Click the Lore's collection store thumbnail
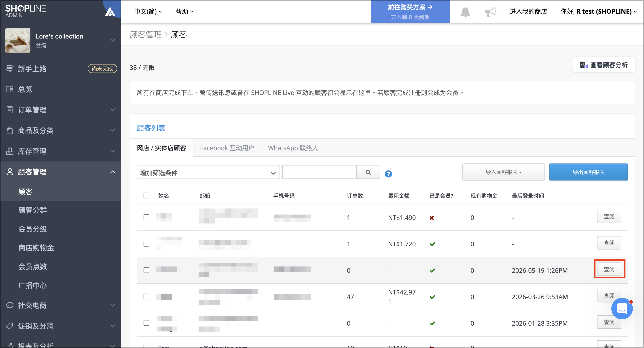 pos(18,40)
